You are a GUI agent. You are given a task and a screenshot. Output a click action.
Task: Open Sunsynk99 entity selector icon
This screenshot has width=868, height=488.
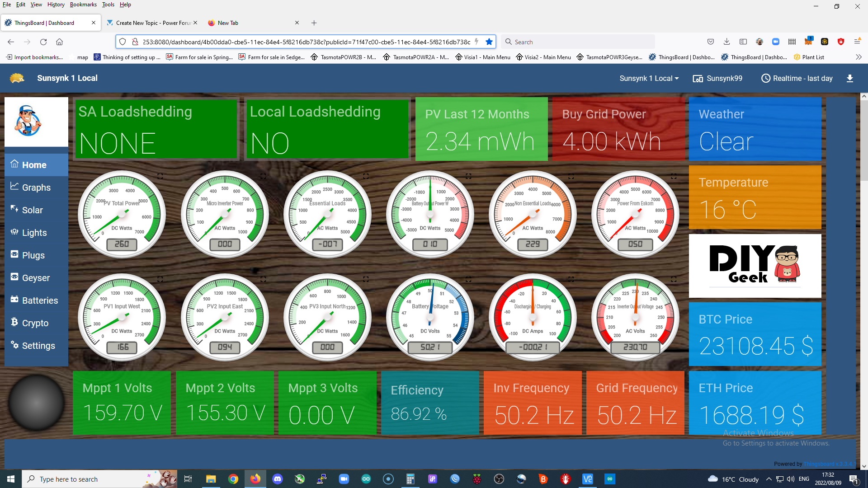pos(698,79)
